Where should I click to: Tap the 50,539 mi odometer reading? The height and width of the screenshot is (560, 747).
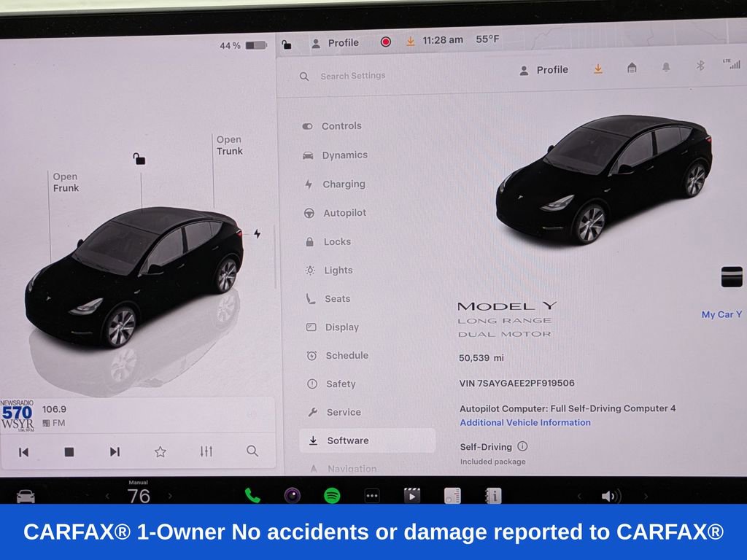(481, 357)
